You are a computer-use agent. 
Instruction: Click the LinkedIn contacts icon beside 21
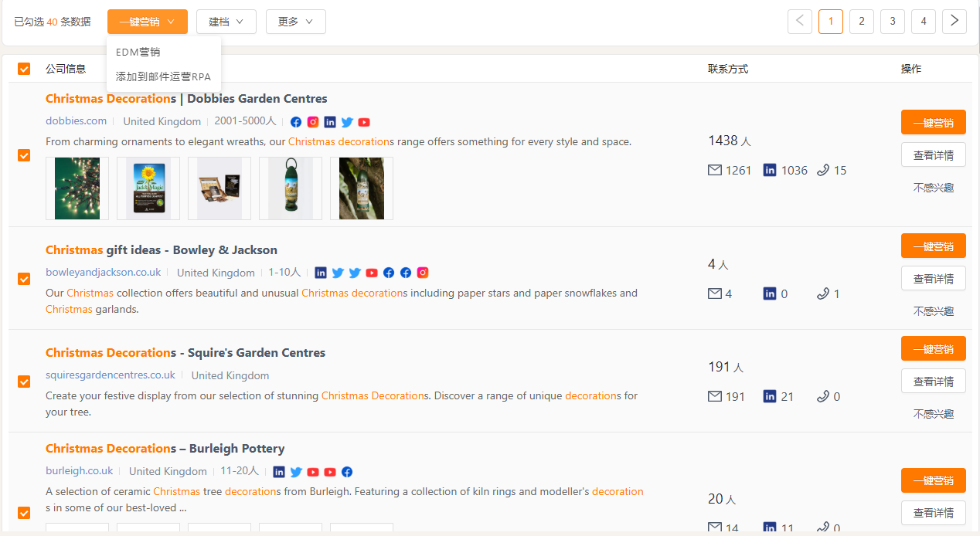[x=770, y=396]
